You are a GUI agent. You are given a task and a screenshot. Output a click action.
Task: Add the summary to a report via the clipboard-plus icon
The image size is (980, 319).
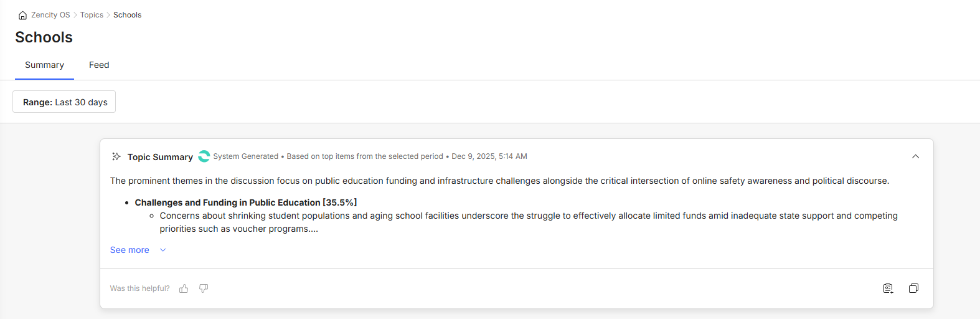pyautogui.click(x=888, y=288)
